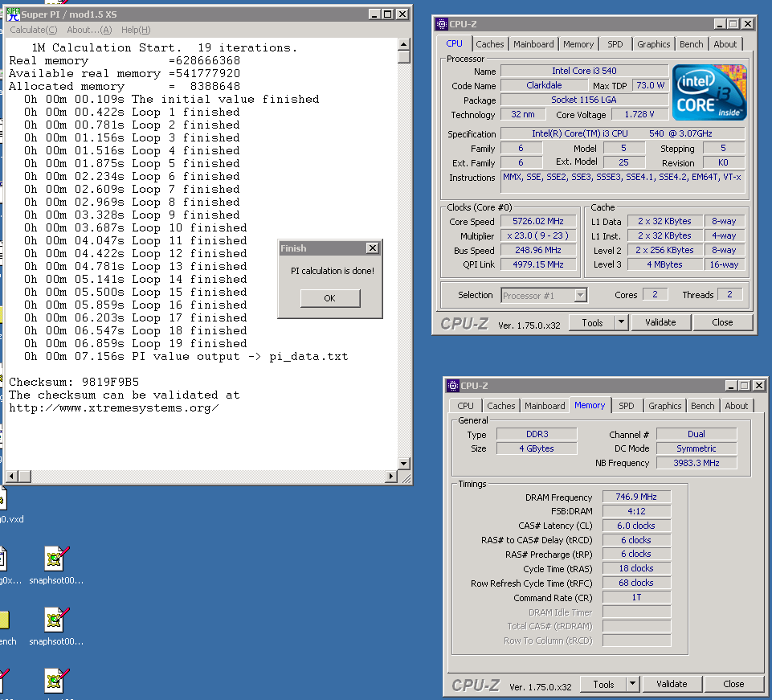
Task: Click the CPU-Z icon in top window title
Action: coord(442,23)
